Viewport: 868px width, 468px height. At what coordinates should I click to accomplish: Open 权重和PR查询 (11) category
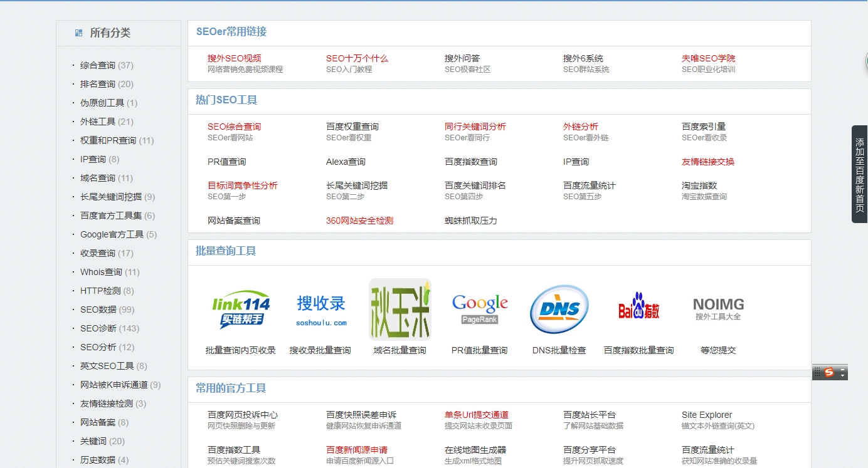(x=117, y=140)
